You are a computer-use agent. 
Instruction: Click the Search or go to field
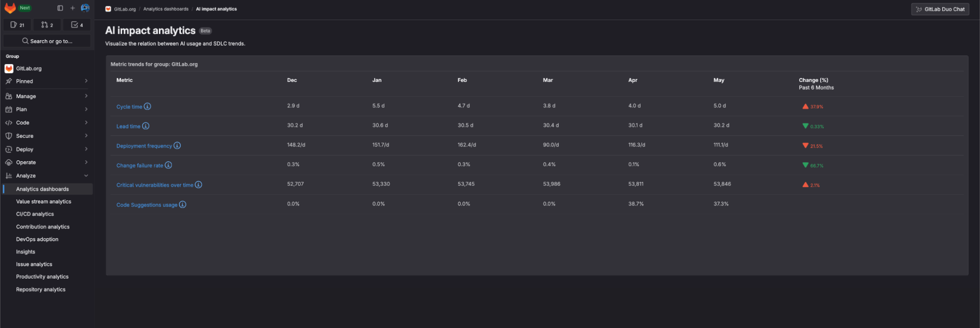click(47, 41)
